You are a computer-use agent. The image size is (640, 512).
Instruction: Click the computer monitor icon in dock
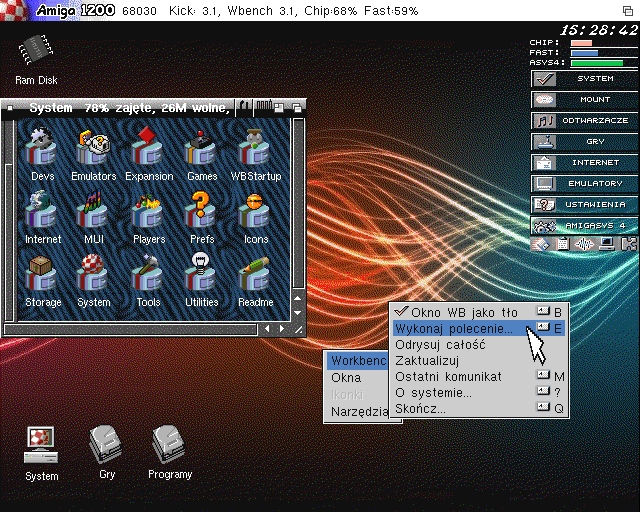click(607, 244)
